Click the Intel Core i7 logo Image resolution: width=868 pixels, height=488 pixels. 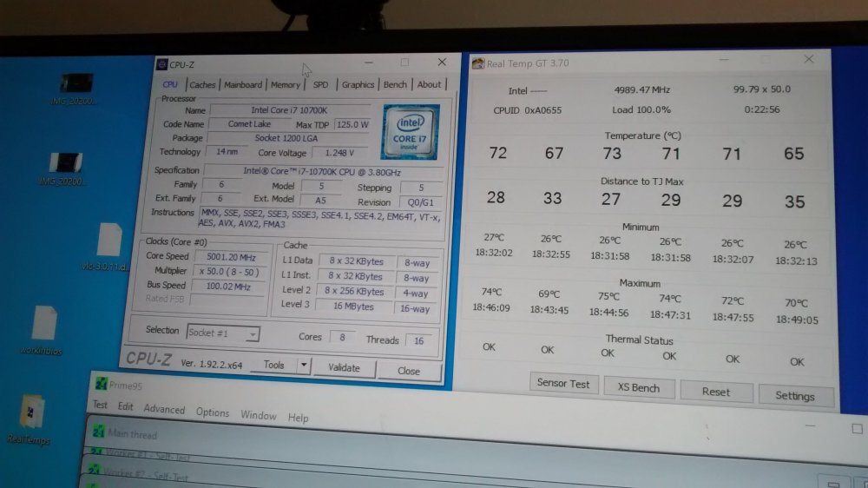point(411,132)
